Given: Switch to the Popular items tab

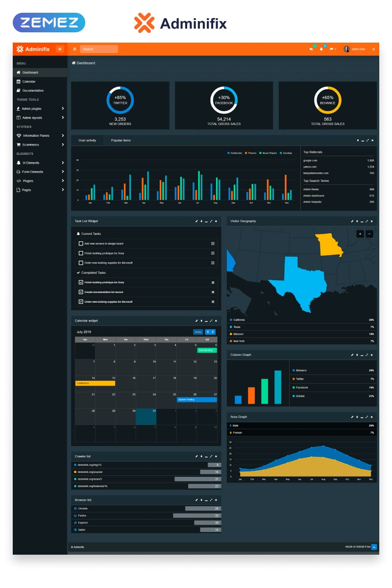Looking at the screenshot, I should (x=121, y=141).
